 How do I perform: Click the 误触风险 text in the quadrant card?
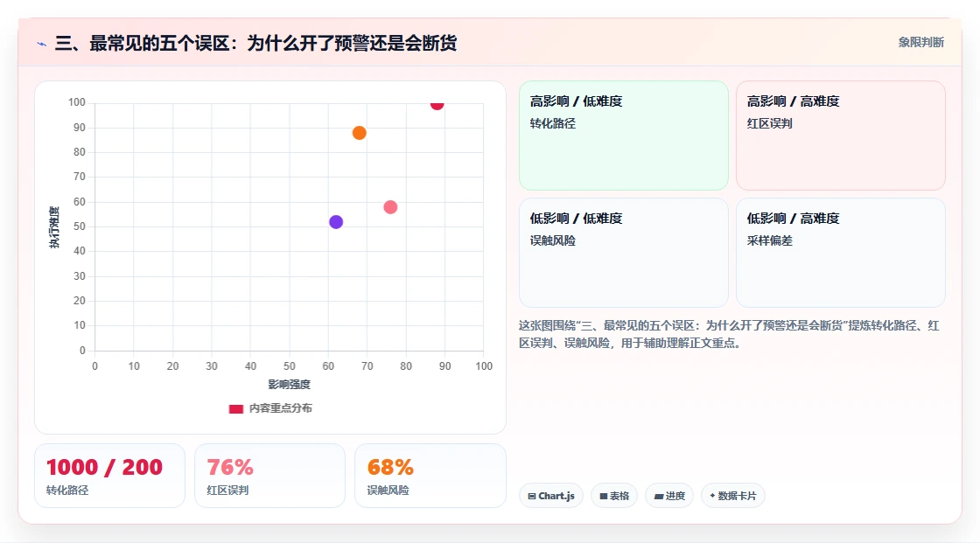click(x=552, y=240)
